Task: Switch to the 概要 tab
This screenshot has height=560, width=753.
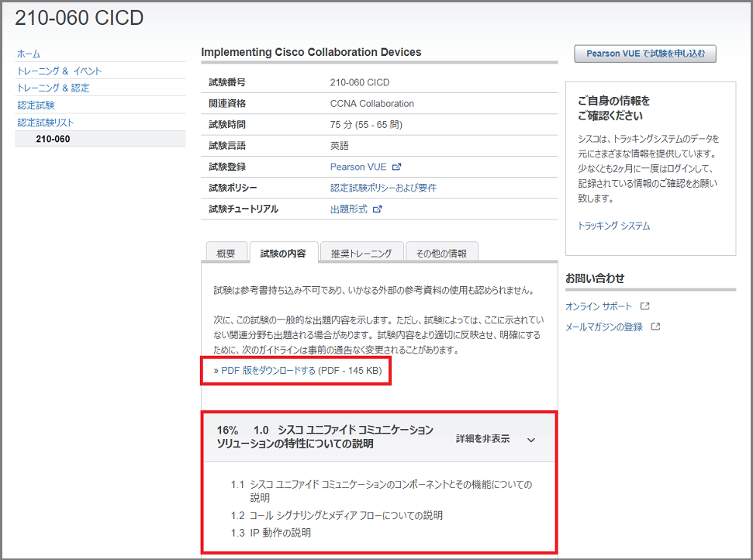Action: pos(226,253)
